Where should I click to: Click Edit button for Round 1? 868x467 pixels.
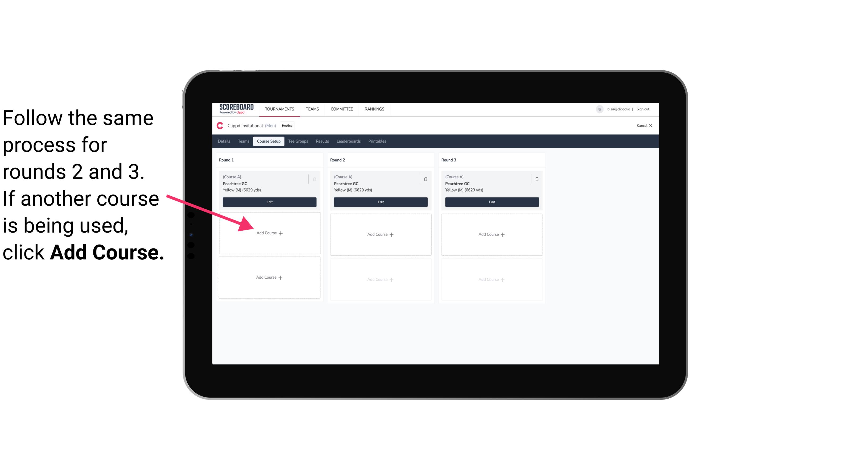(268, 202)
